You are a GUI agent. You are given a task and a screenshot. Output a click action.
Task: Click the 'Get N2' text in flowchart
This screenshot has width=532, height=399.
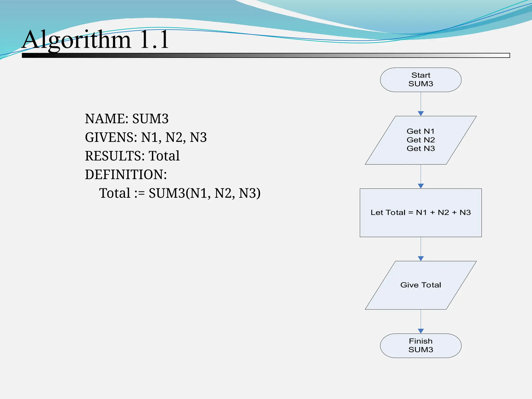coord(421,140)
